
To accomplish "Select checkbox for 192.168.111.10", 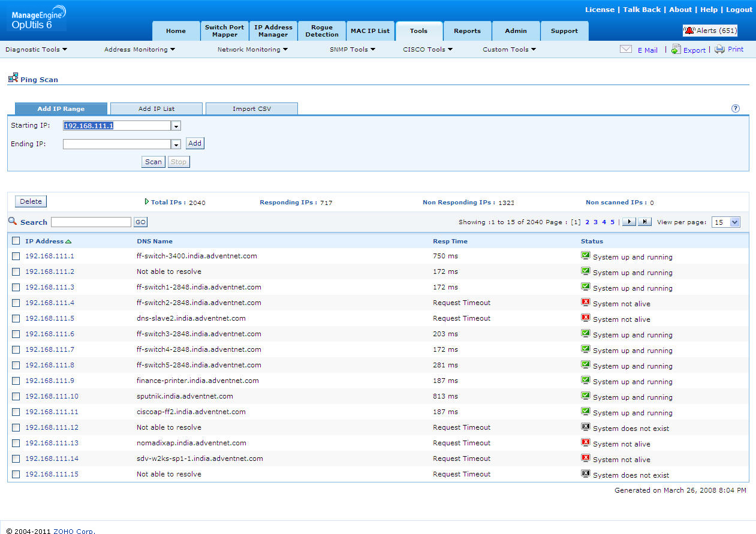I will [x=16, y=396].
